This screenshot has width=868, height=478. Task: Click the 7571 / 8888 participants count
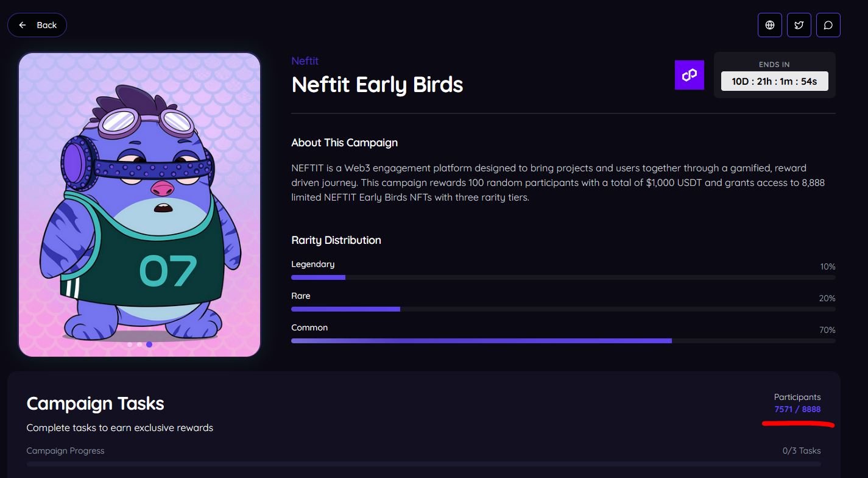pyautogui.click(x=797, y=409)
